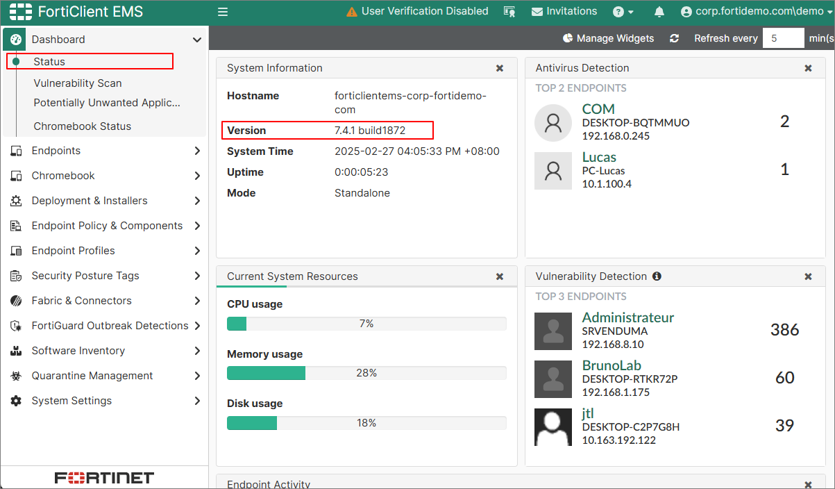Image resolution: width=835 pixels, height=489 pixels.
Task: Click the Refresh every minutes input field
Action: pos(783,38)
